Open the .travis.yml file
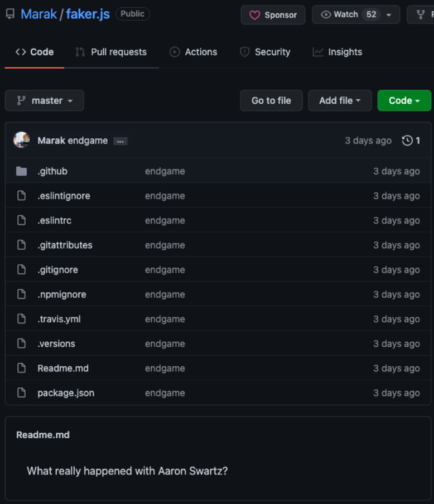The height and width of the screenshot is (504, 434). tap(59, 319)
